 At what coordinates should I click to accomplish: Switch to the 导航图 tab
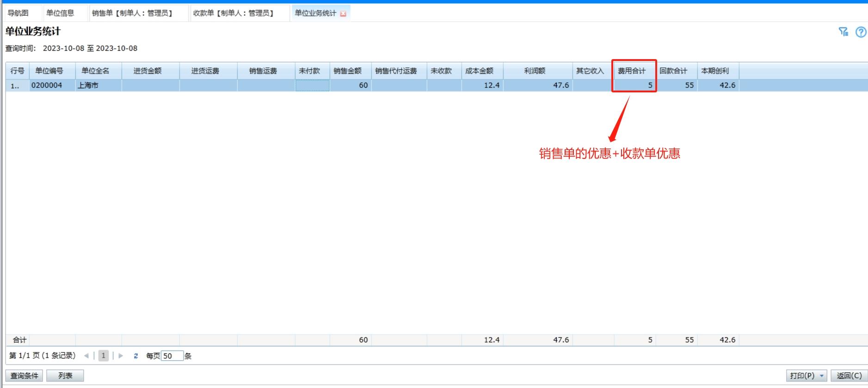click(18, 13)
